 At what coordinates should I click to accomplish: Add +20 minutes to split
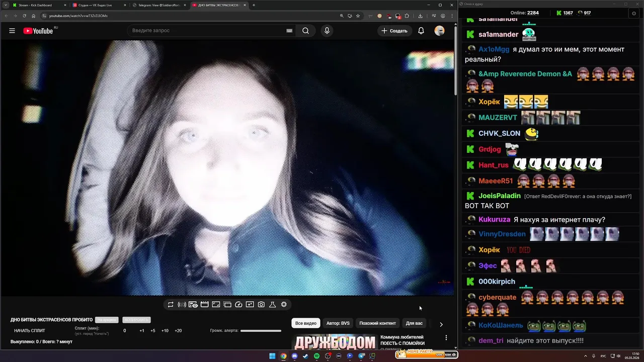coord(178,331)
